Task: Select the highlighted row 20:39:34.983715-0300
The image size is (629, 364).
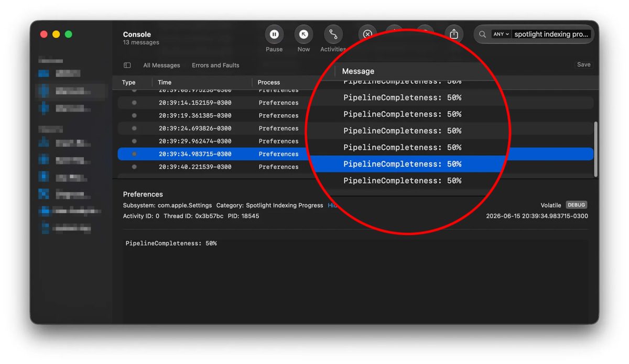Action: [x=355, y=154]
